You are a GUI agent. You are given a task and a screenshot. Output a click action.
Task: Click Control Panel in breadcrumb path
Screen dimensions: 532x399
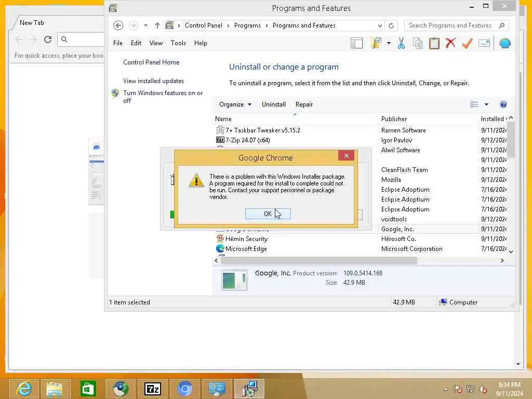click(x=204, y=25)
